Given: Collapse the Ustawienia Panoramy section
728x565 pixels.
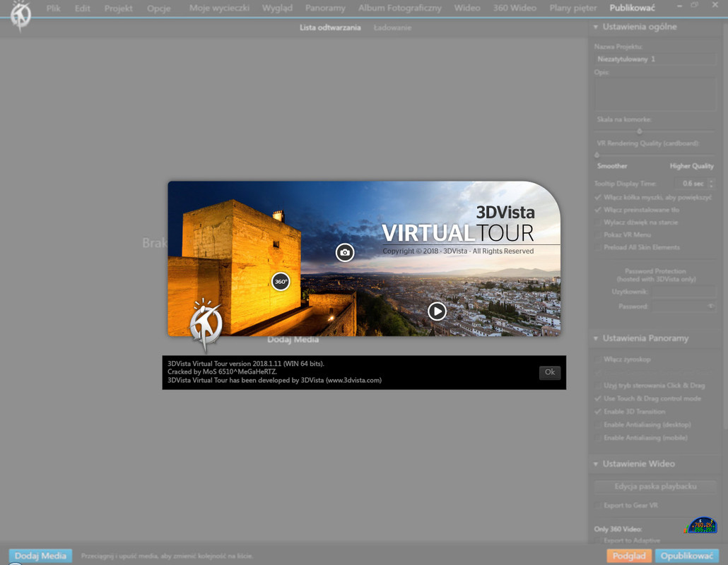Looking at the screenshot, I should (596, 338).
